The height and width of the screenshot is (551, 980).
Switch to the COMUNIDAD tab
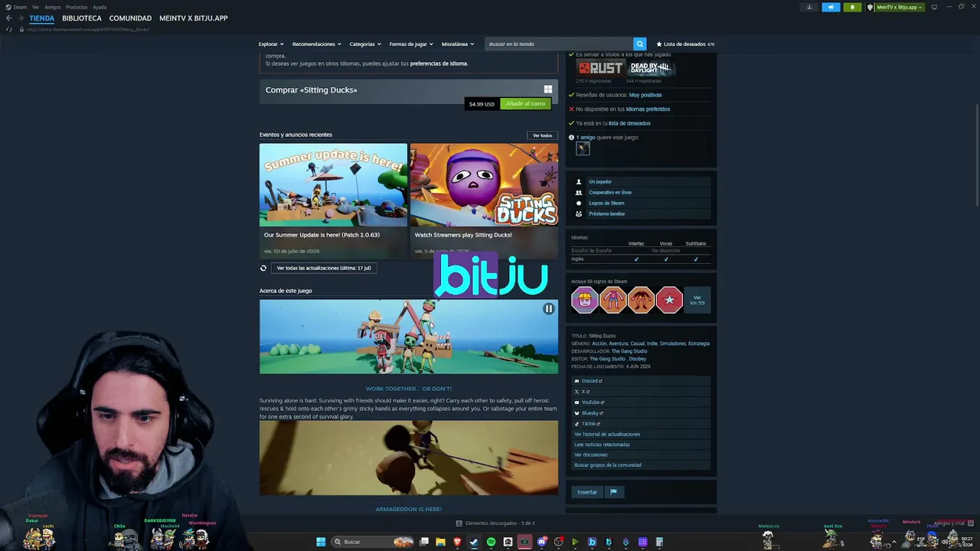coord(130,18)
